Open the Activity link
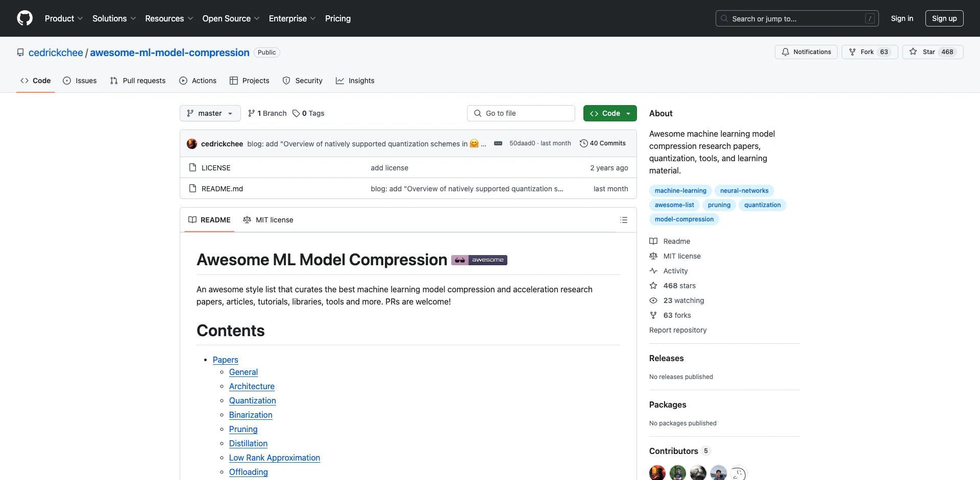This screenshot has width=980, height=480. (x=669, y=271)
